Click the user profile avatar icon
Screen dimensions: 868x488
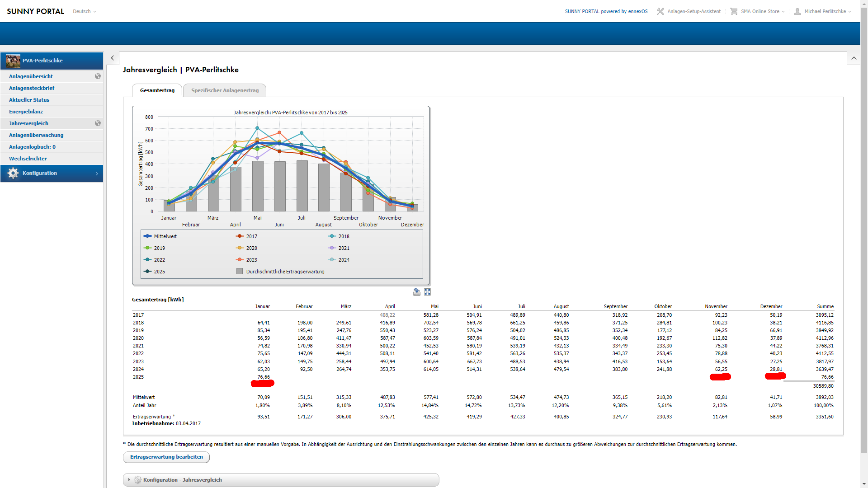click(x=797, y=11)
